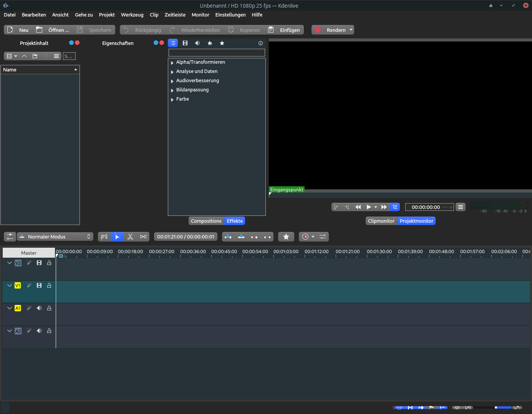532x414 pixels.
Task: Show audio effects filter speaker icon
Action: 197,43
